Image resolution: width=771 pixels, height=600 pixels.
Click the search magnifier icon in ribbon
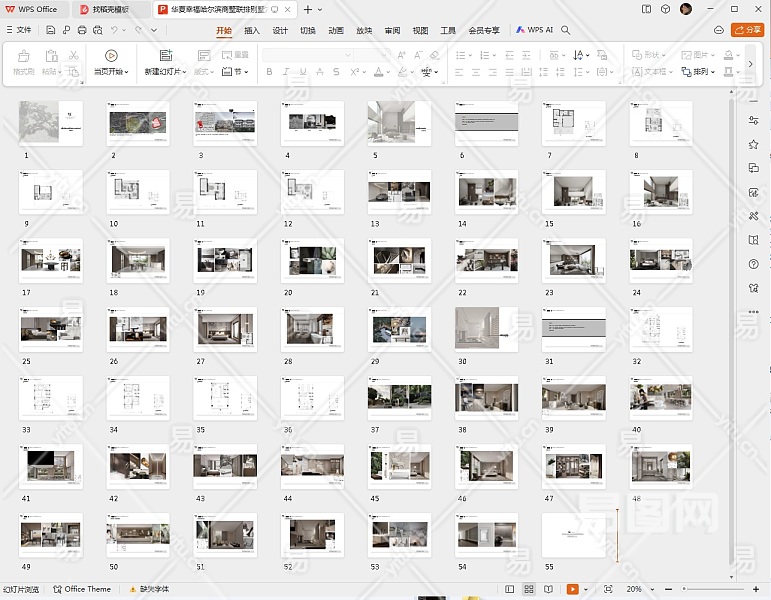566,31
